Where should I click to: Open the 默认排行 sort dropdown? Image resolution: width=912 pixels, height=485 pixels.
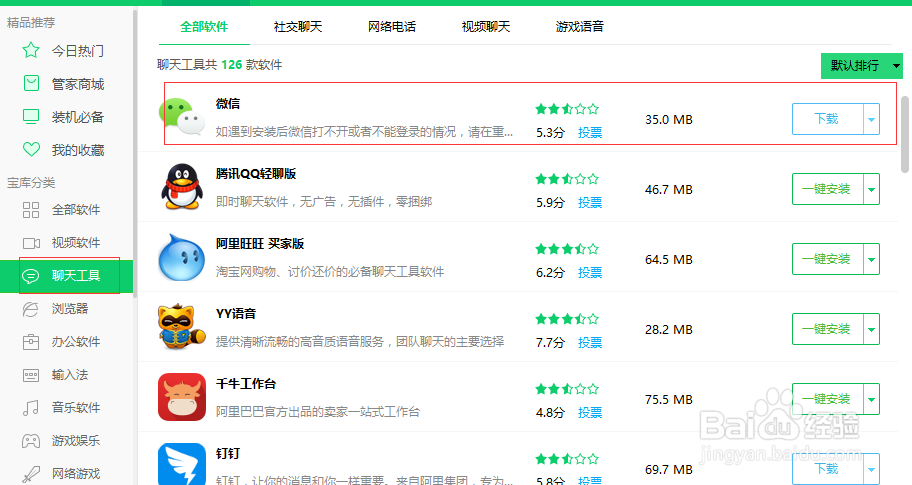pyautogui.click(x=861, y=66)
